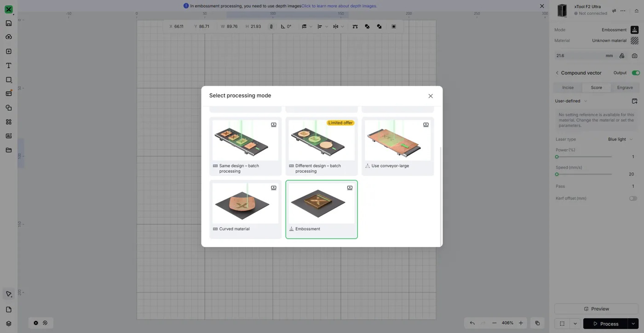Select Different design – batch processing mode
Viewport: 644px width, 333px height.
pyautogui.click(x=322, y=146)
